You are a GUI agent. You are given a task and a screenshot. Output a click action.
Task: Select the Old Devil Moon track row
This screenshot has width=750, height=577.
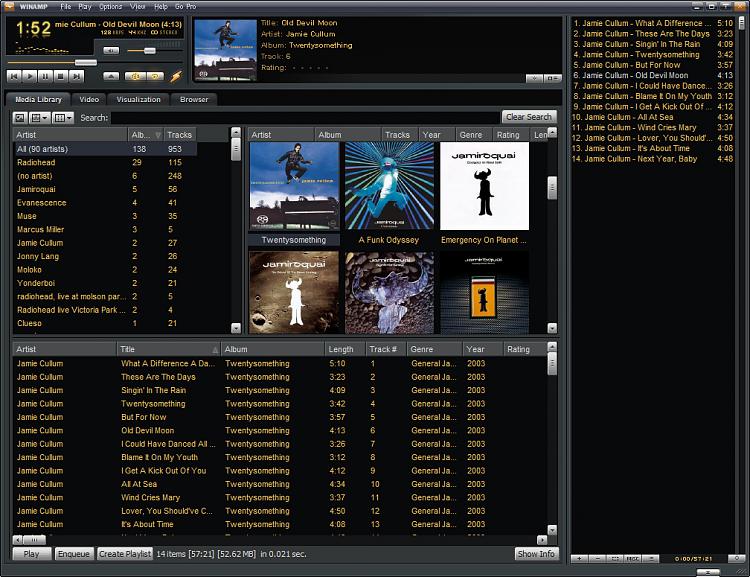pyautogui.click(x=280, y=431)
